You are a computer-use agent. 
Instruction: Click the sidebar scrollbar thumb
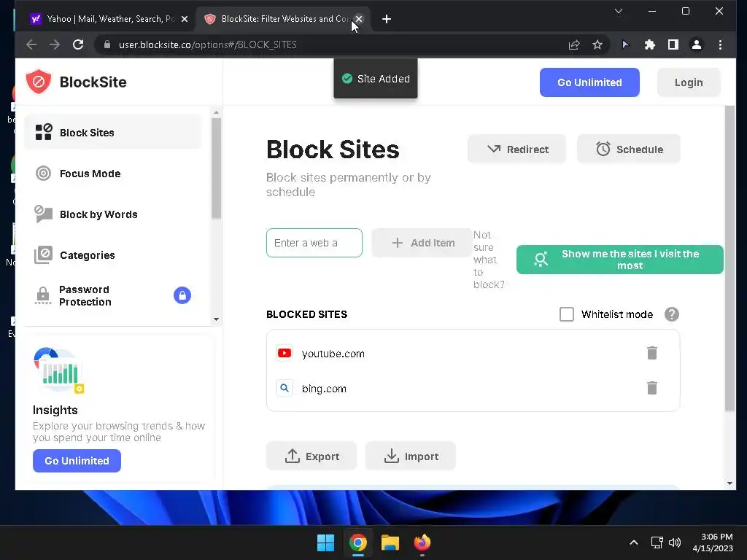216,168
